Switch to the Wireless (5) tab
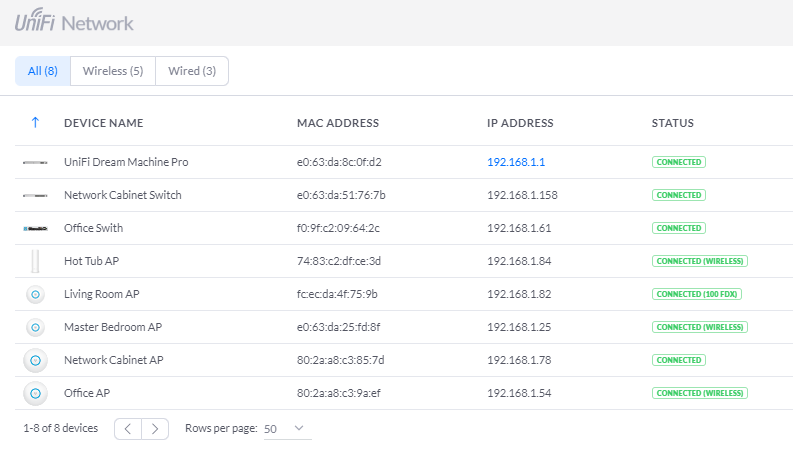This screenshot has width=793, height=462. [x=113, y=71]
